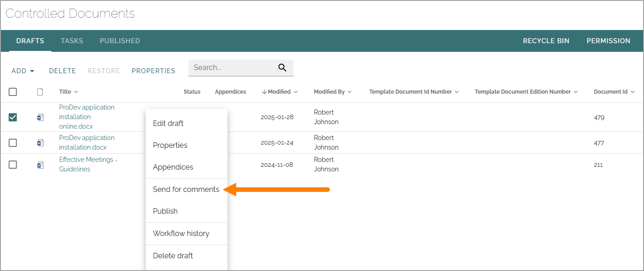
Task: Click the document type column header icon
Action: click(x=40, y=92)
